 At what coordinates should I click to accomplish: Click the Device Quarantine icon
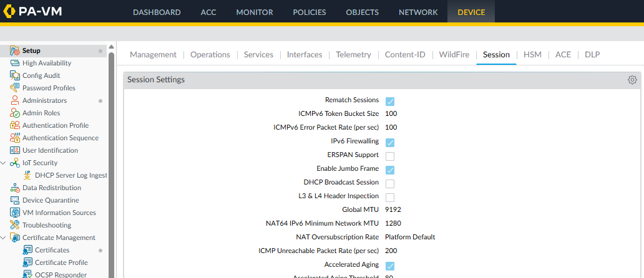click(15, 200)
